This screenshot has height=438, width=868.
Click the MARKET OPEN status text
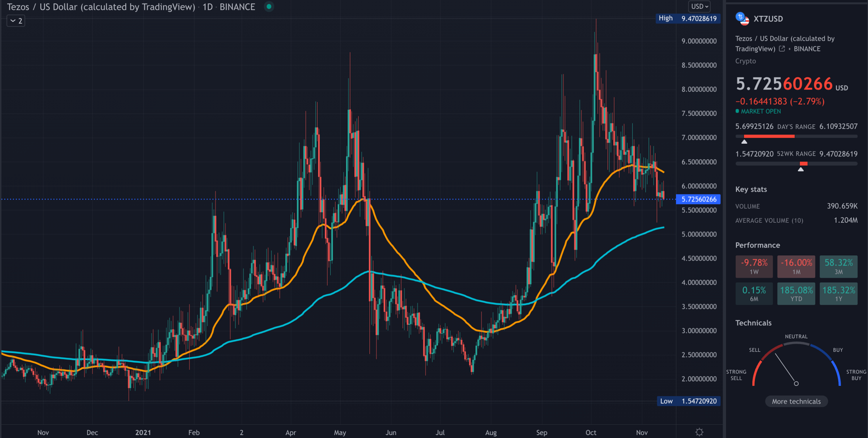[760, 111]
